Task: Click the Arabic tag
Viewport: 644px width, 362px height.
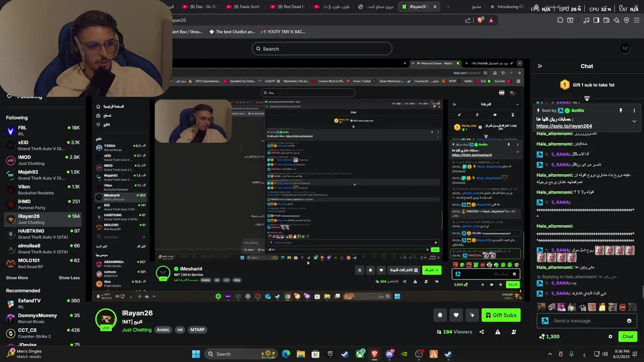Action: (163, 330)
